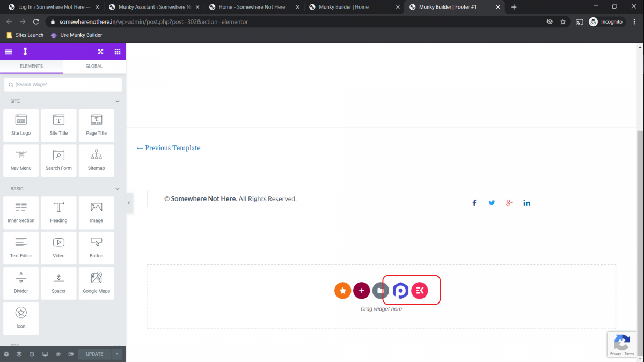Open the Incognito profile indicator
Image resolution: width=644 pixels, height=362 pixels.
pos(606,22)
